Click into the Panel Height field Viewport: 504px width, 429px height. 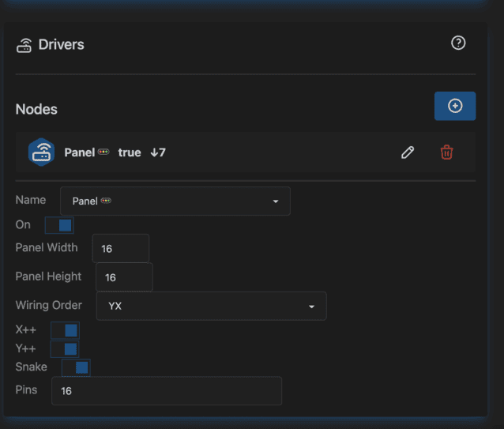124,277
